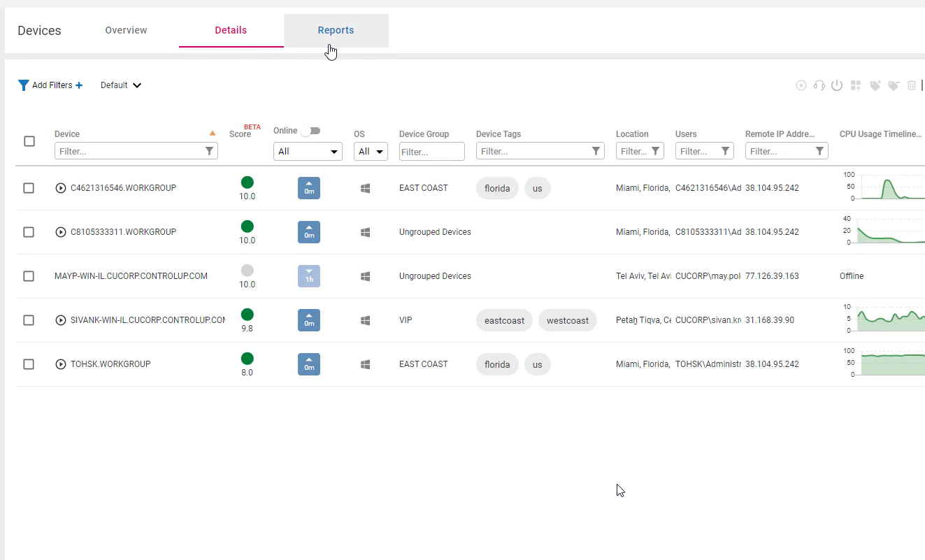
Task: Click the eastcoast tag chip
Action: pyautogui.click(x=504, y=320)
